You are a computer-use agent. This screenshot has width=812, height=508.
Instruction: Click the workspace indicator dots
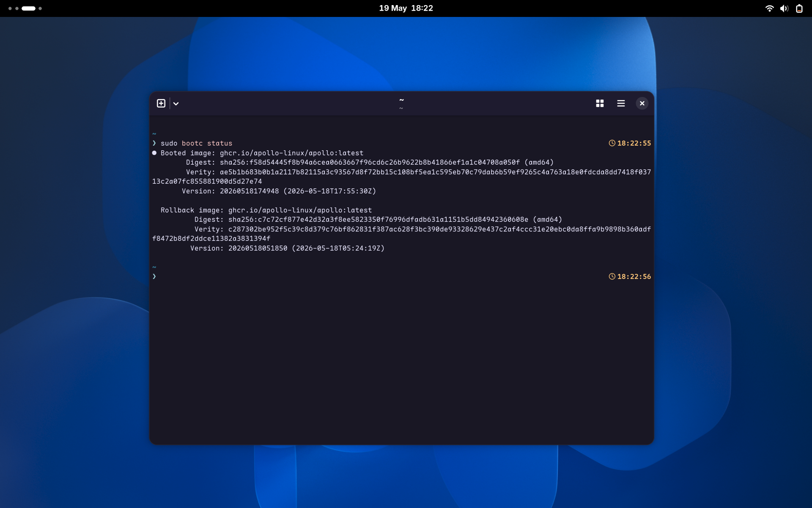click(x=25, y=8)
